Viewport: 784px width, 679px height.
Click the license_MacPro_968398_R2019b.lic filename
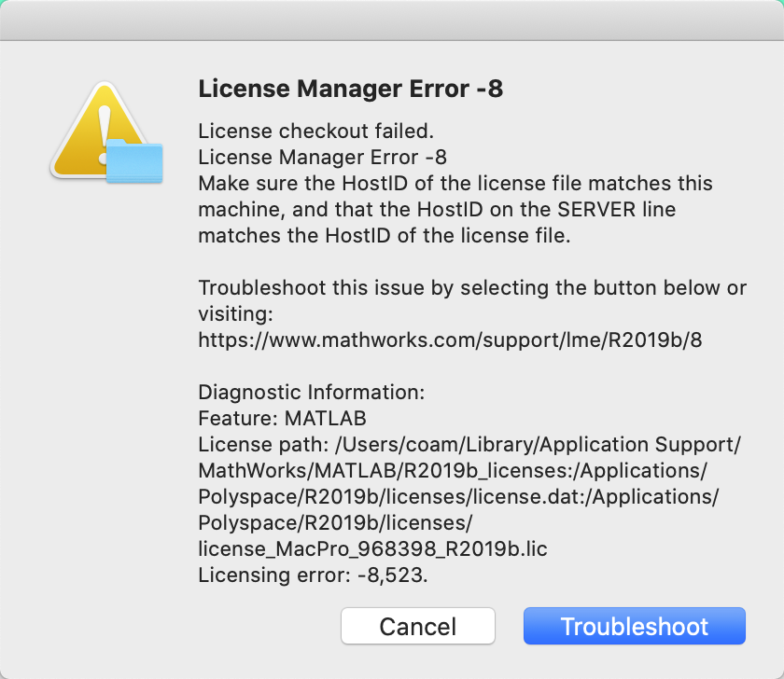372,549
